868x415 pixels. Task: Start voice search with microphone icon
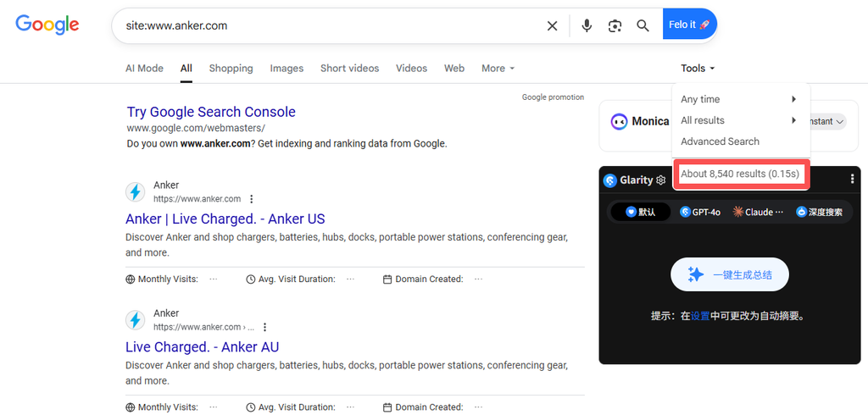pos(587,25)
